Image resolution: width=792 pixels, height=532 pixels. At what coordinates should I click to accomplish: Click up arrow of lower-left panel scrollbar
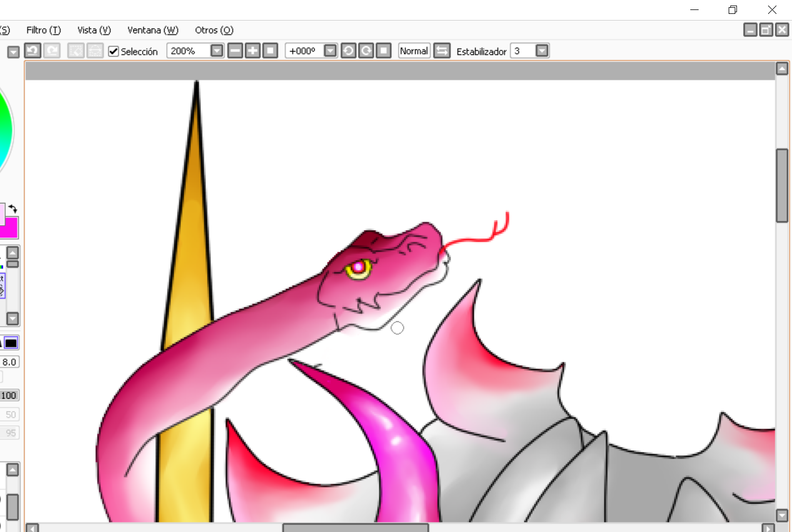tap(12, 470)
